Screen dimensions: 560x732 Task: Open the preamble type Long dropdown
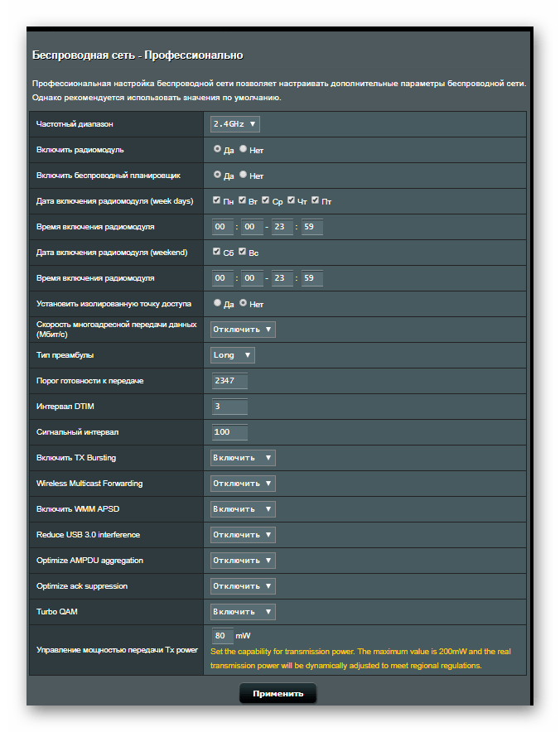tap(233, 355)
